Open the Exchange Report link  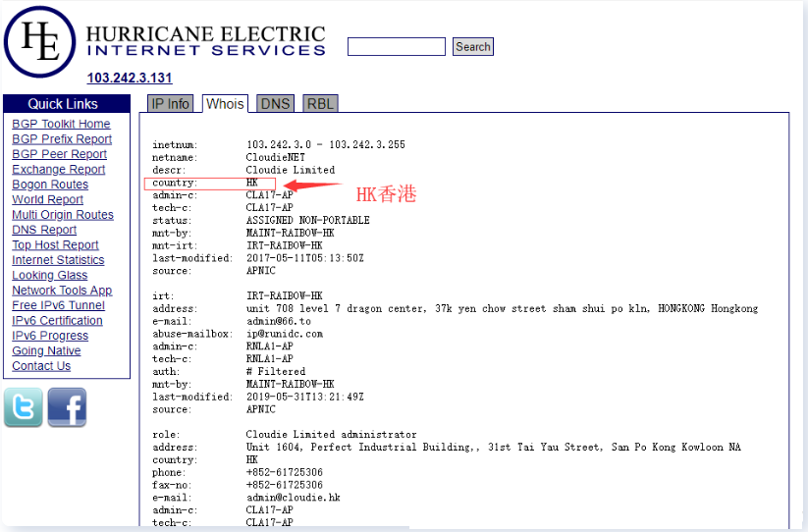tap(58, 169)
